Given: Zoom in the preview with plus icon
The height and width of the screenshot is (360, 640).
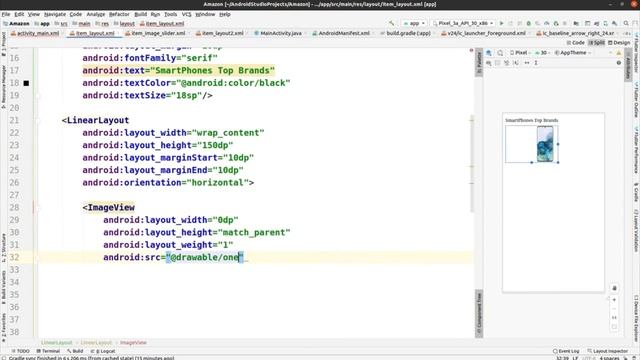Looking at the screenshot, I should (x=614, y=300).
